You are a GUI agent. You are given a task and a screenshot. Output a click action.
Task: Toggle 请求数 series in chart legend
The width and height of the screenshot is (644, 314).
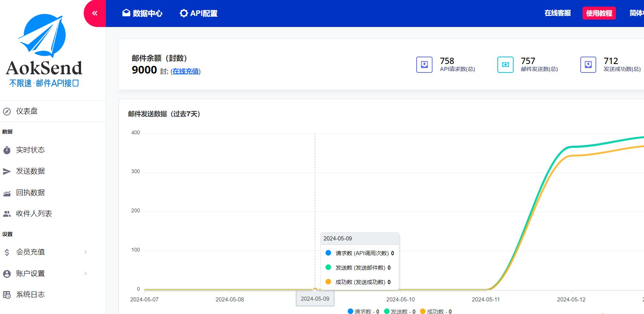[x=363, y=311]
